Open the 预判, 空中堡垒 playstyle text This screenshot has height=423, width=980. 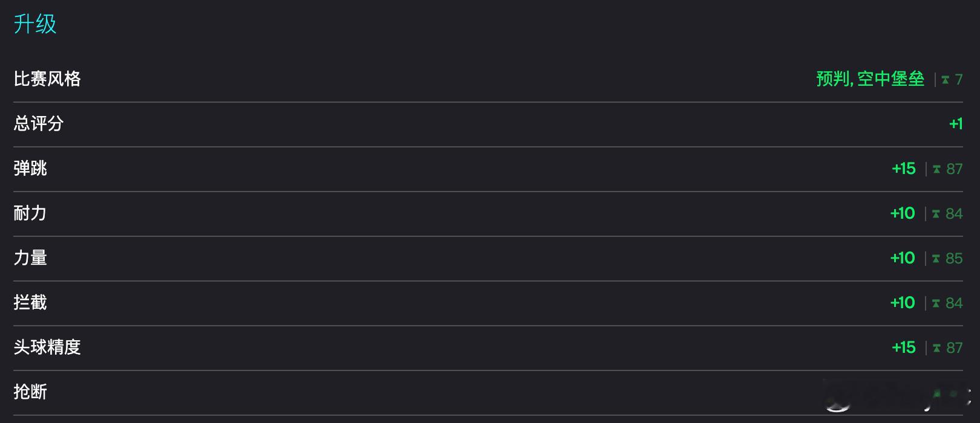click(x=871, y=79)
